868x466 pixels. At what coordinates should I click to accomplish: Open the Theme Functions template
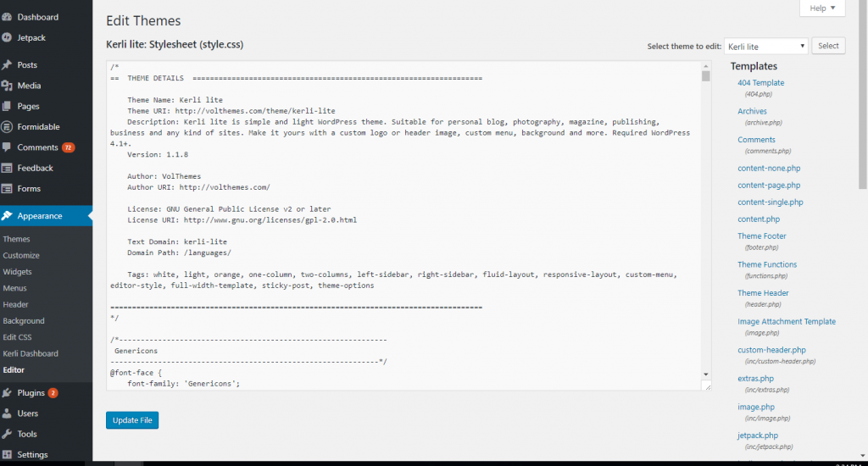767,264
